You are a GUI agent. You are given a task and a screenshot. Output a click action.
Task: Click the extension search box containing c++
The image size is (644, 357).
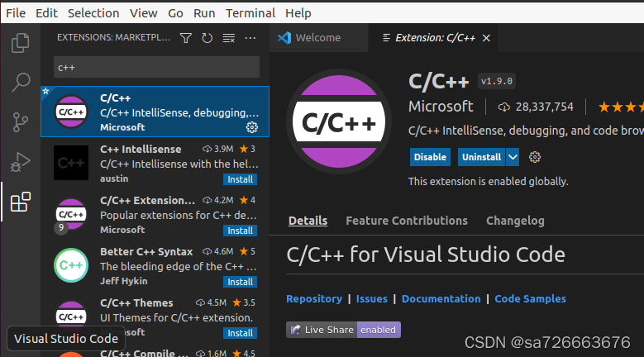pyautogui.click(x=156, y=67)
